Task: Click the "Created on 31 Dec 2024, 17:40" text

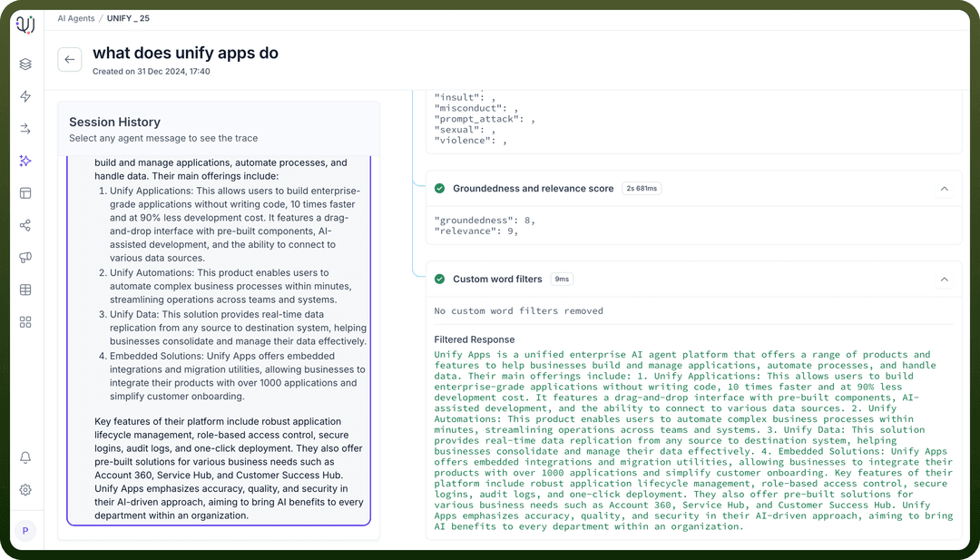Action: coord(152,72)
